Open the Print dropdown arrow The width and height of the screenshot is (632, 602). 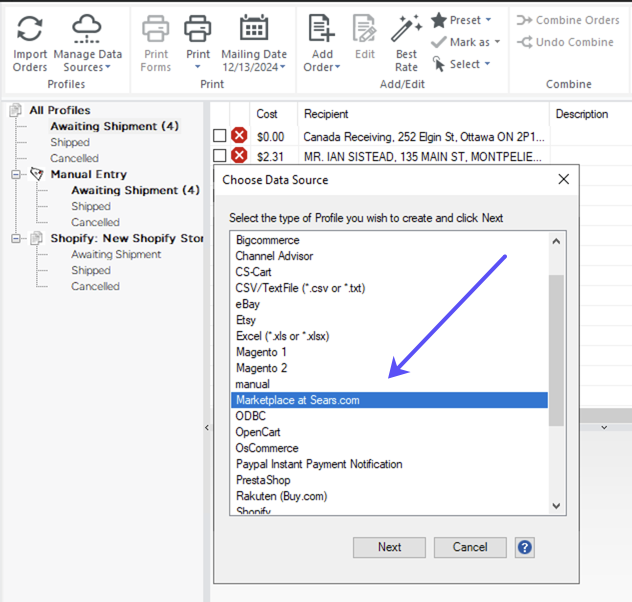198,67
